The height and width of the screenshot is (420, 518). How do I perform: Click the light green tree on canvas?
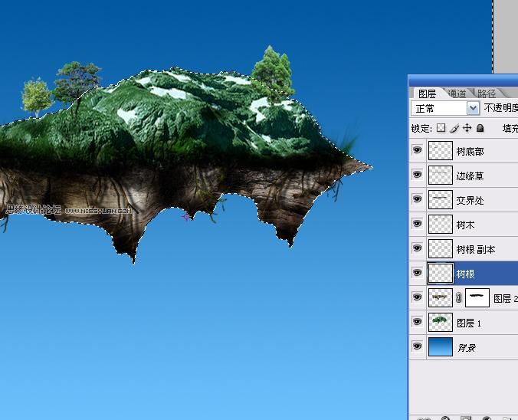pos(36,97)
